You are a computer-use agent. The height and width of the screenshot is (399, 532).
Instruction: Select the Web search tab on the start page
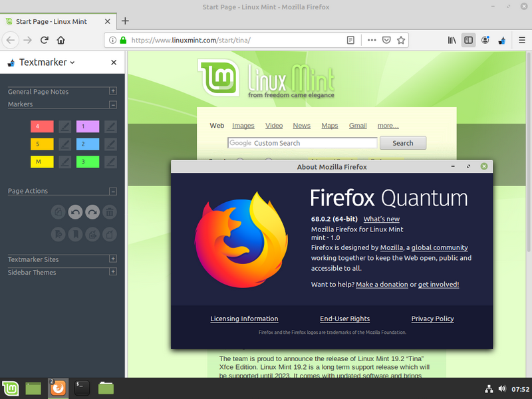click(x=217, y=126)
